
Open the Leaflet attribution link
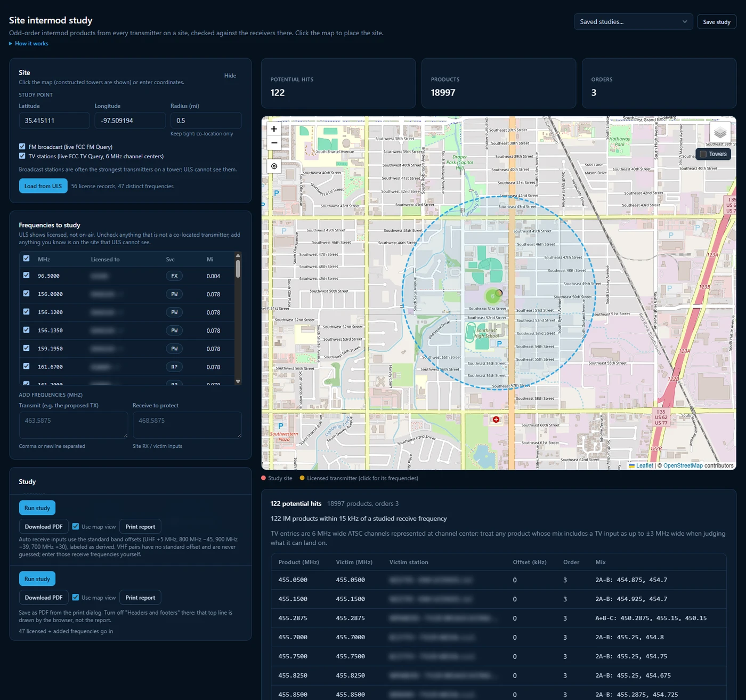644,465
